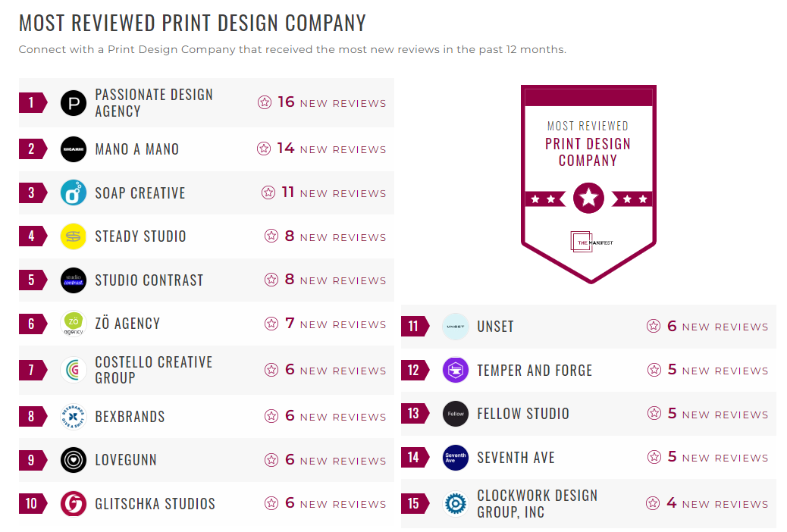
Task: Click the Soap Creative teal logo icon
Action: click(73, 192)
